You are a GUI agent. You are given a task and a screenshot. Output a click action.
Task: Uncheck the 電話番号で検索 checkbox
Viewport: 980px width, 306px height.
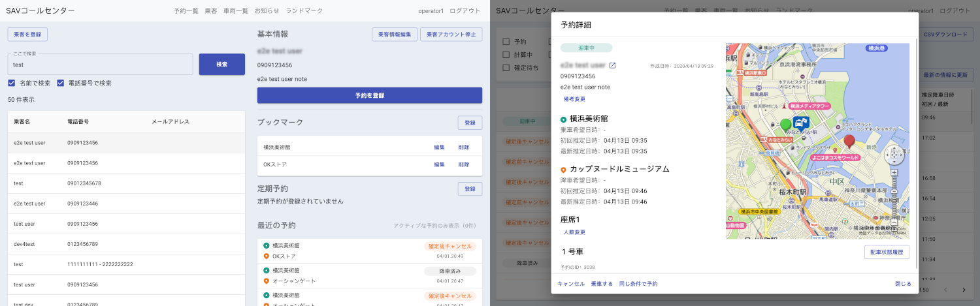click(61, 83)
